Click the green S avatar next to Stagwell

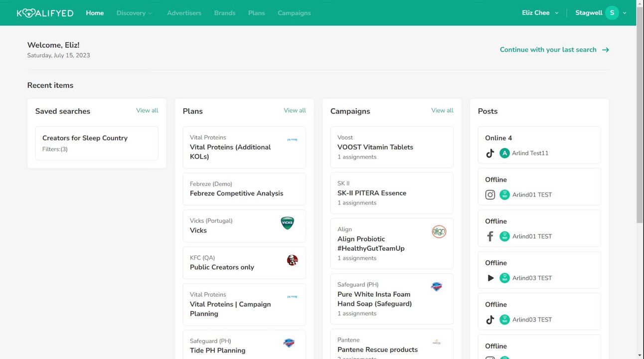click(612, 13)
